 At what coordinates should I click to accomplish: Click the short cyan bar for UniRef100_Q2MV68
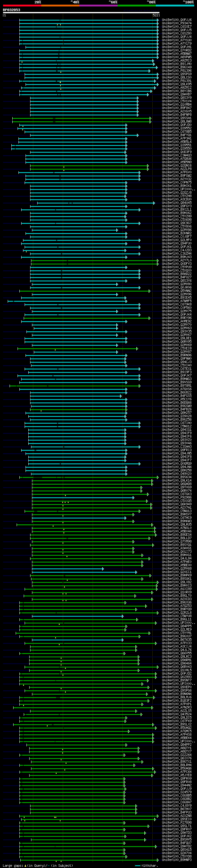click(x=68, y=569)
